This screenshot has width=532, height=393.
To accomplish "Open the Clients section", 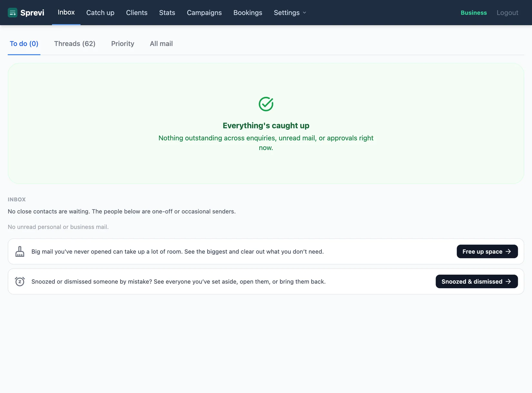I will point(137,13).
